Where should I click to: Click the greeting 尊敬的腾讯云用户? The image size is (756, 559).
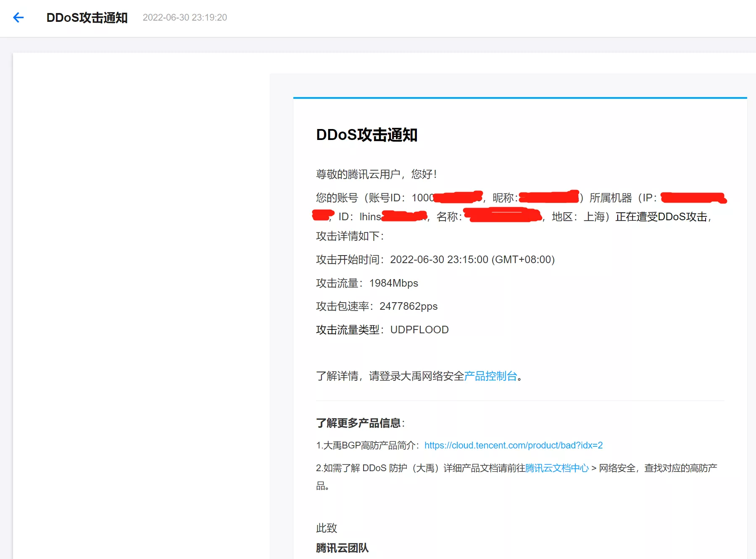(x=358, y=174)
